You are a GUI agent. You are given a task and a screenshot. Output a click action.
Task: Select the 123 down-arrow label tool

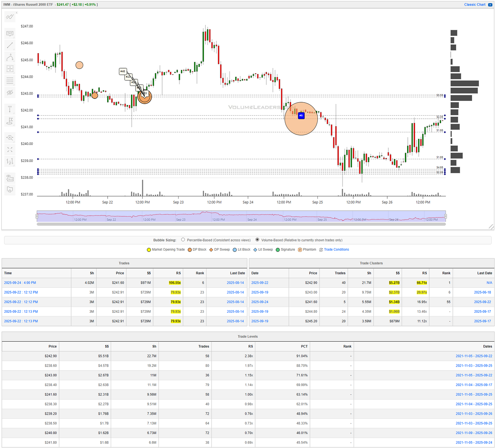click(x=10, y=109)
